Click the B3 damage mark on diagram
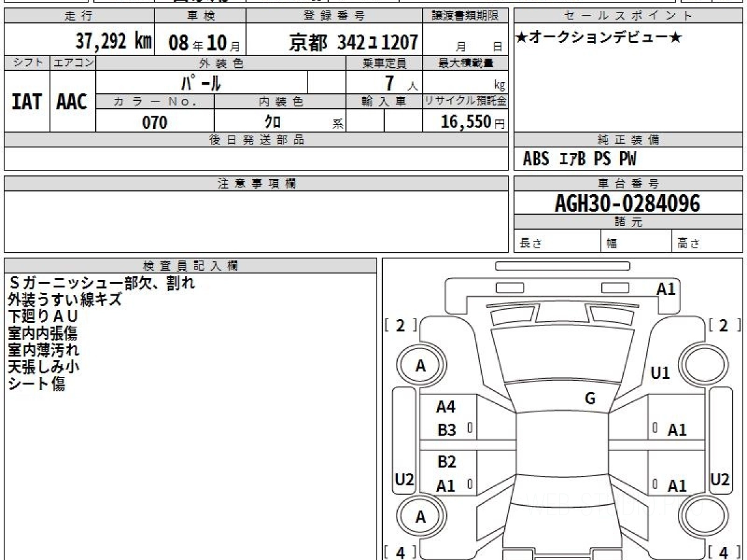This screenshot has height=560, width=747. [447, 430]
